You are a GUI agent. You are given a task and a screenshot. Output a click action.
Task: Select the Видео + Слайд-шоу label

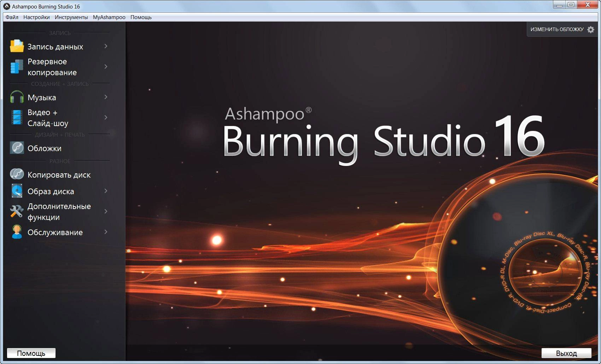pos(48,118)
